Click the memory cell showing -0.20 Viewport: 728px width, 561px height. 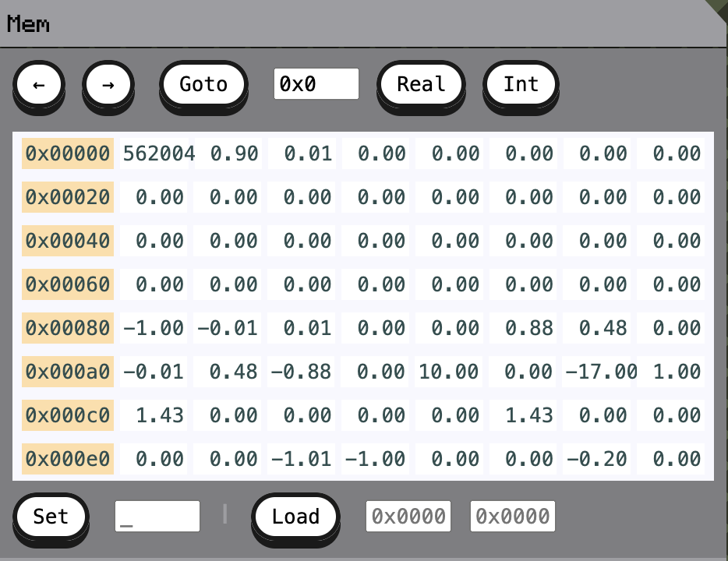[595, 460]
